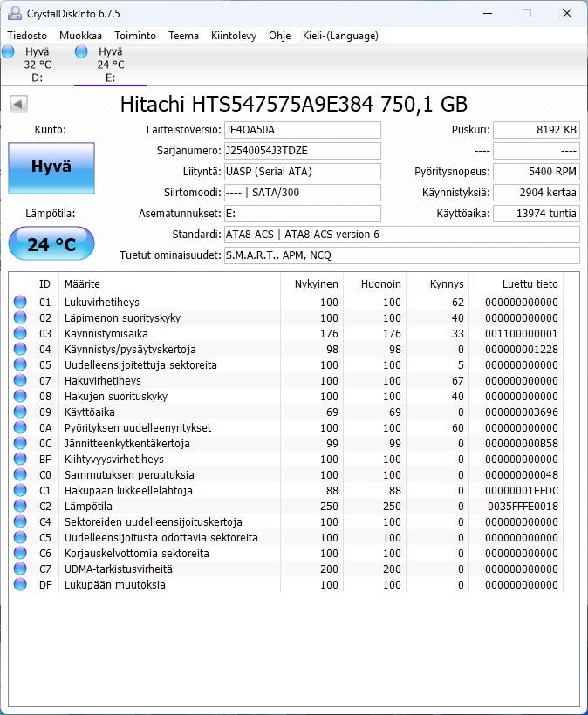
Task: Click the Asematunnukset field E:
Action: 303,214
